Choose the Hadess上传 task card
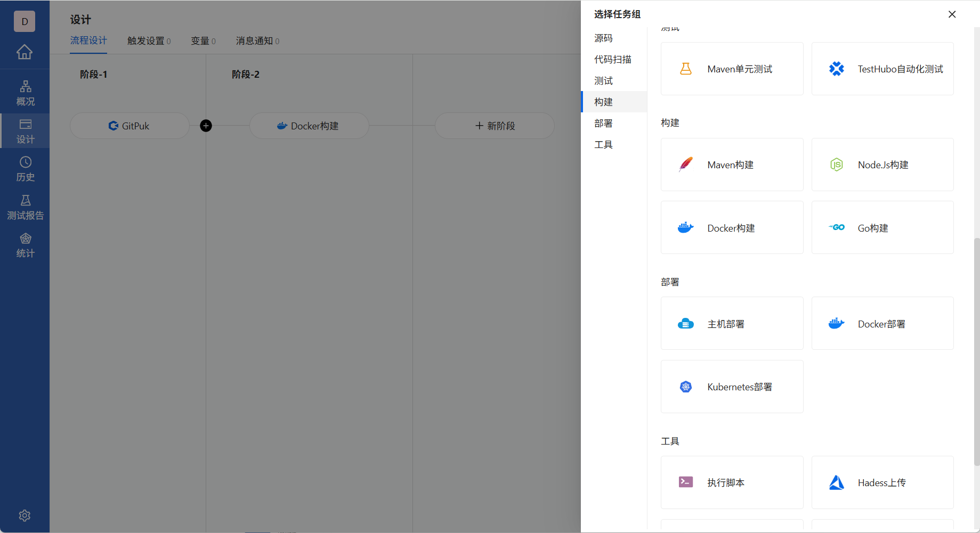Image resolution: width=980 pixels, height=533 pixels. [882, 482]
